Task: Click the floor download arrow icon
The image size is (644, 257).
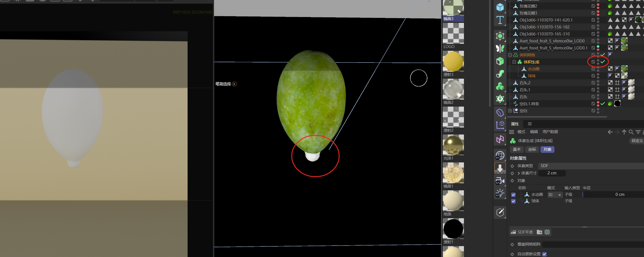Action: tap(500, 168)
